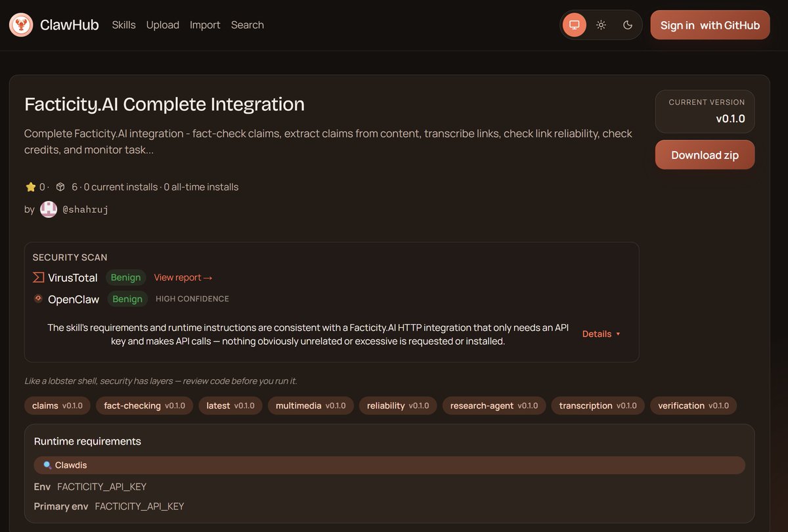Click the Primary env FACTICITY_API_KEY value
Image resolution: width=788 pixels, height=532 pixels.
click(x=139, y=506)
